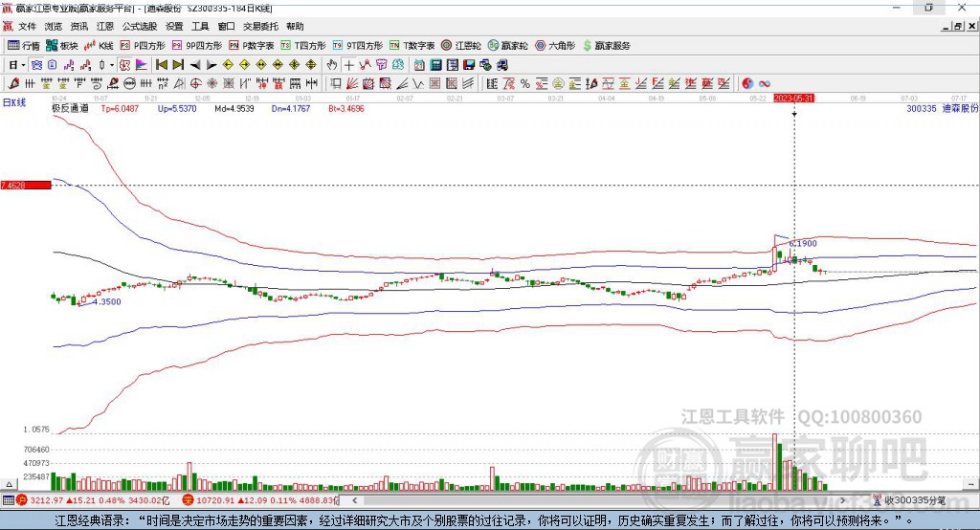Viewport: 980px width, 530px height.
Task: Toggle the boxed 权 adjustment button
Action: pyautogui.click(x=124, y=65)
